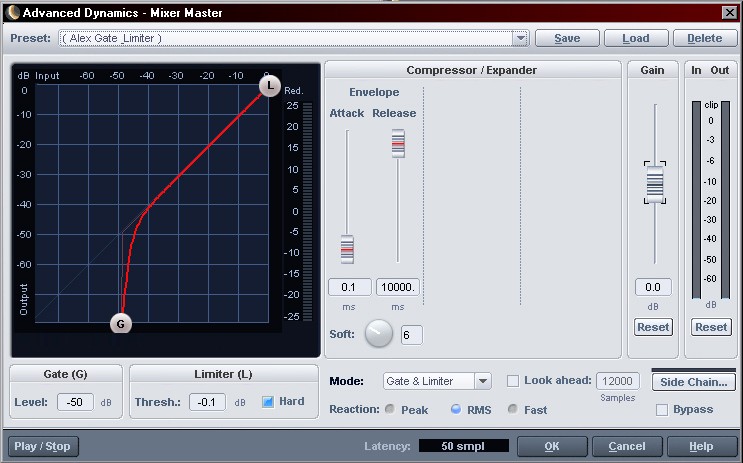Click the Gain slider handle

coord(655,184)
